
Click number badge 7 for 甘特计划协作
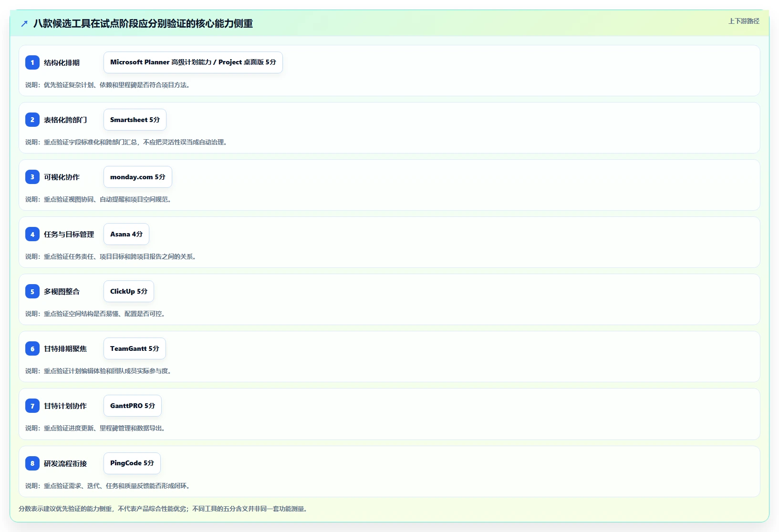(32, 406)
